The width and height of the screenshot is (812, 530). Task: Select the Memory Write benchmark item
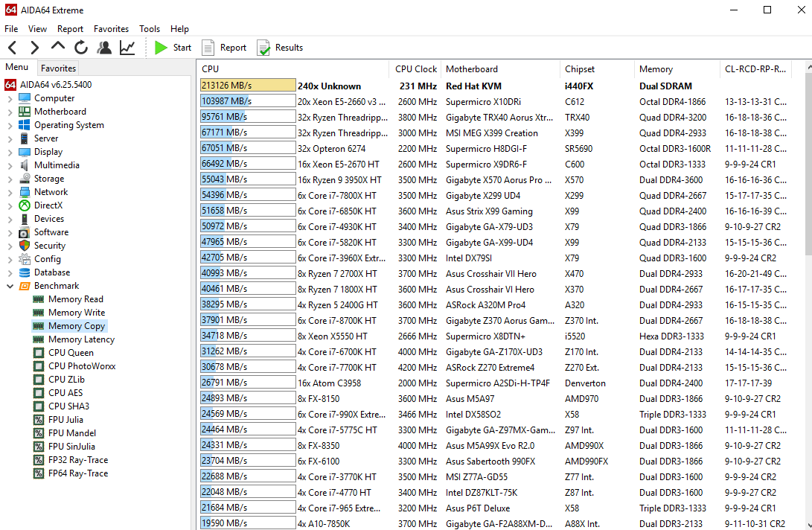click(77, 313)
